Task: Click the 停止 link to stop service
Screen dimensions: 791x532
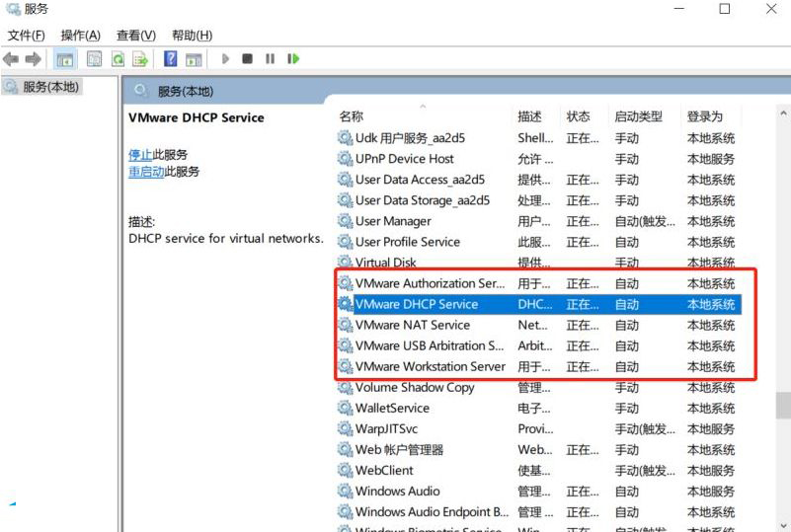Action: click(x=140, y=155)
